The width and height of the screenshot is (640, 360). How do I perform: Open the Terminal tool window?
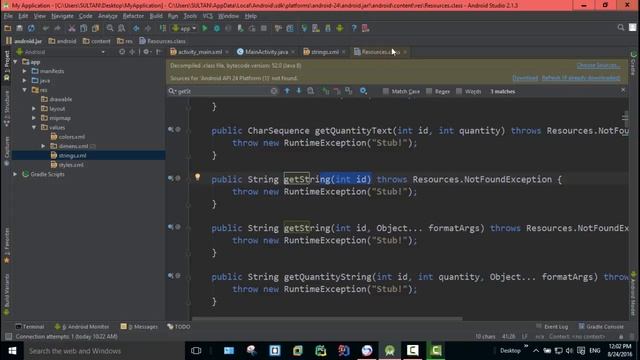29,327
